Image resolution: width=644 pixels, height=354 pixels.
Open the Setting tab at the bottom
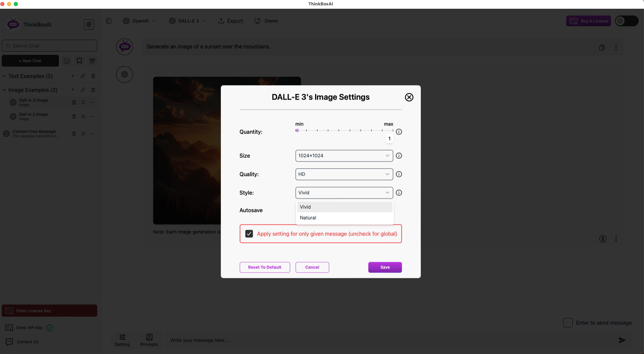[122, 340]
